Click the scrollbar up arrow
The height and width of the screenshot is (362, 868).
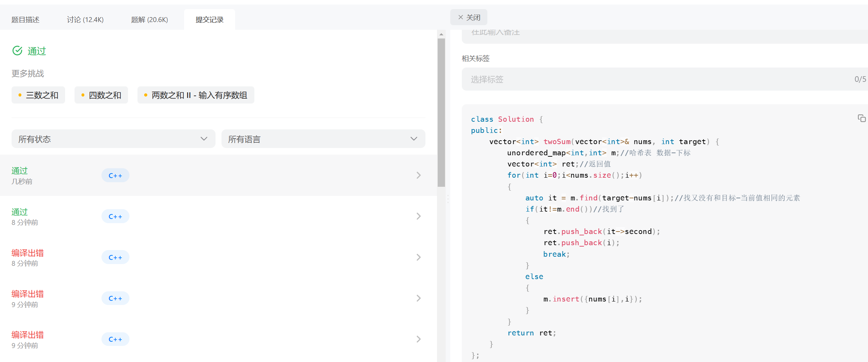point(441,34)
